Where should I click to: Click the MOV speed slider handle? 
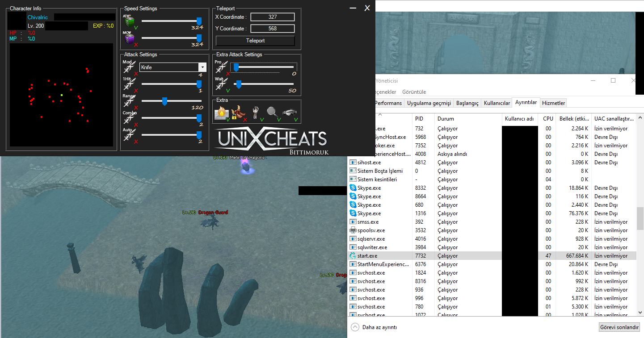point(199,38)
